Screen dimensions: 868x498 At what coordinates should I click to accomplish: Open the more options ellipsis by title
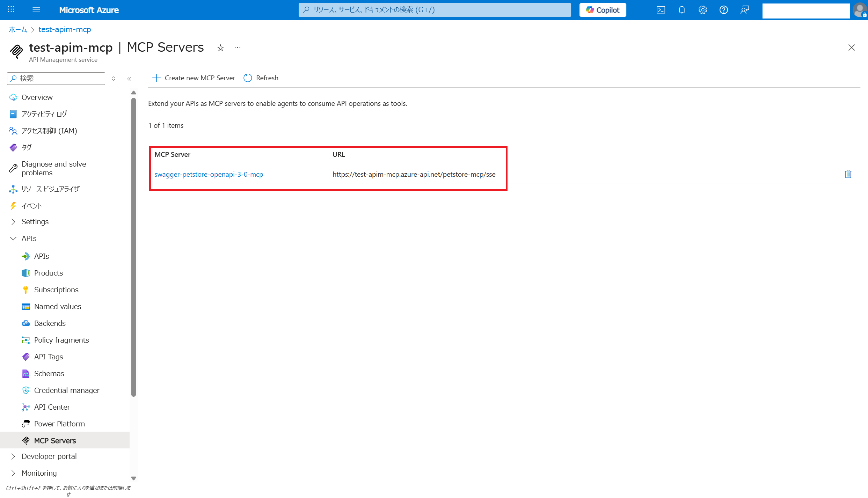tap(238, 47)
